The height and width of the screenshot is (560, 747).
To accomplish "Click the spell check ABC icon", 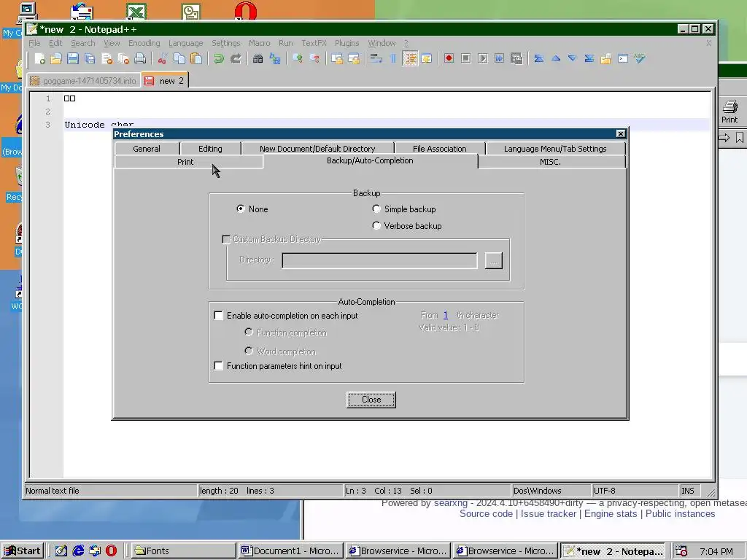I will click(640, 58).
